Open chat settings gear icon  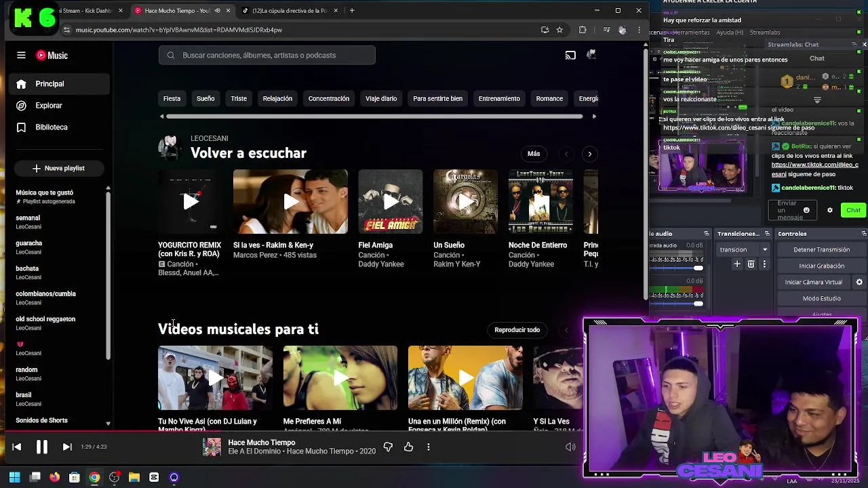(x=829, y=211)
